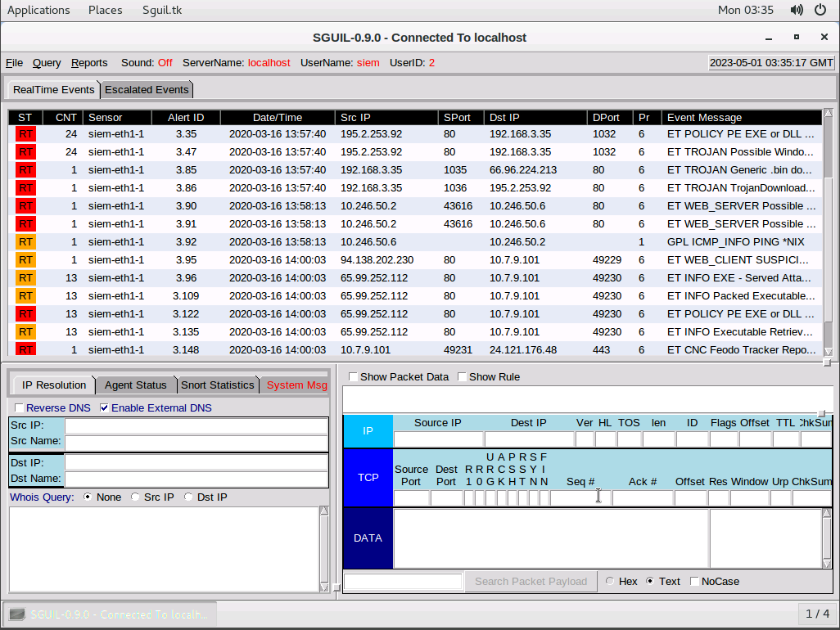Switch to System Msg tab
The height and width of the screenshot is (630, 840).
click(297, 385)
